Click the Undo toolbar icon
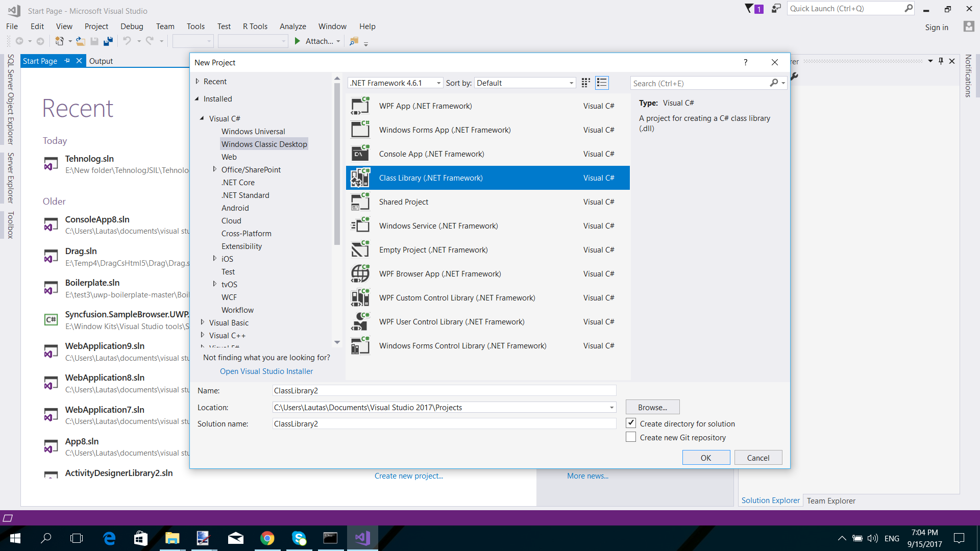The image size is (980, 551). 127,41
